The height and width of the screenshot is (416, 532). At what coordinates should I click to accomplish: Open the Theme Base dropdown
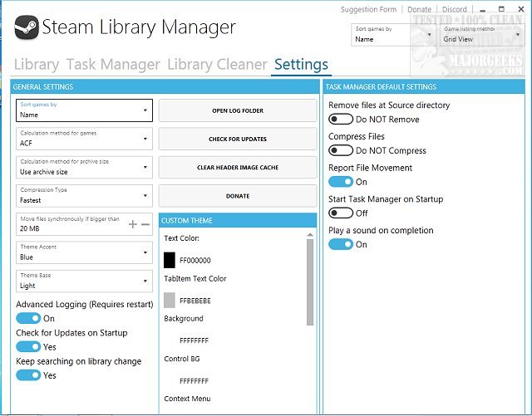(x=84, y=281)
